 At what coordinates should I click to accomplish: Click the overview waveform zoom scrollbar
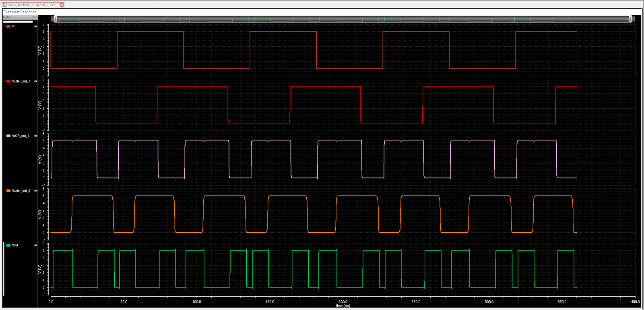click(343, 19)
